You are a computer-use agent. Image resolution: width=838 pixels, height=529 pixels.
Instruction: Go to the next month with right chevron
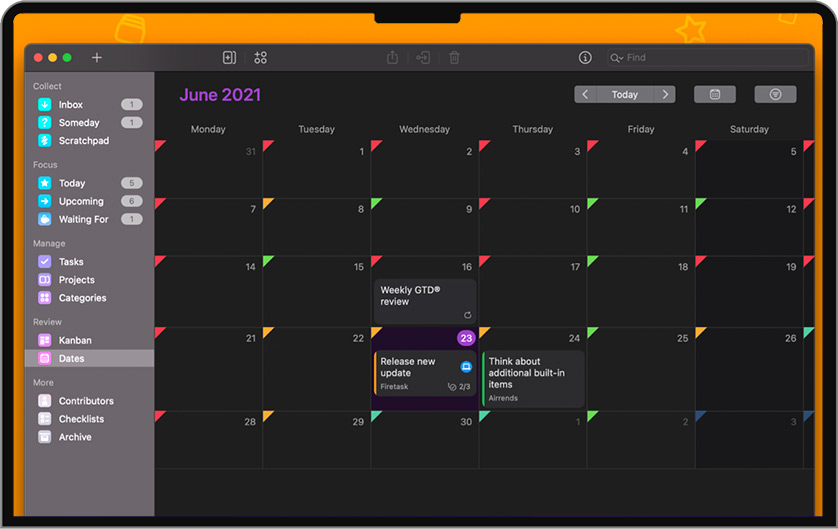coord(664,94)
